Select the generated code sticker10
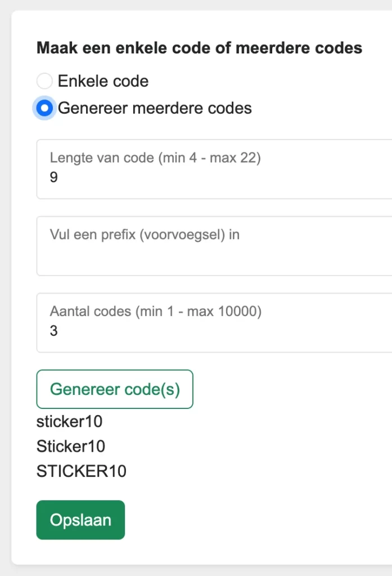This screenshot has height=576, width=392. (70, 421)
